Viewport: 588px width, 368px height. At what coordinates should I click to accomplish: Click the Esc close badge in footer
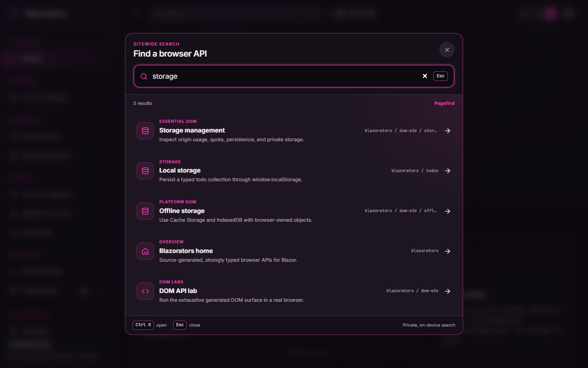180,325
